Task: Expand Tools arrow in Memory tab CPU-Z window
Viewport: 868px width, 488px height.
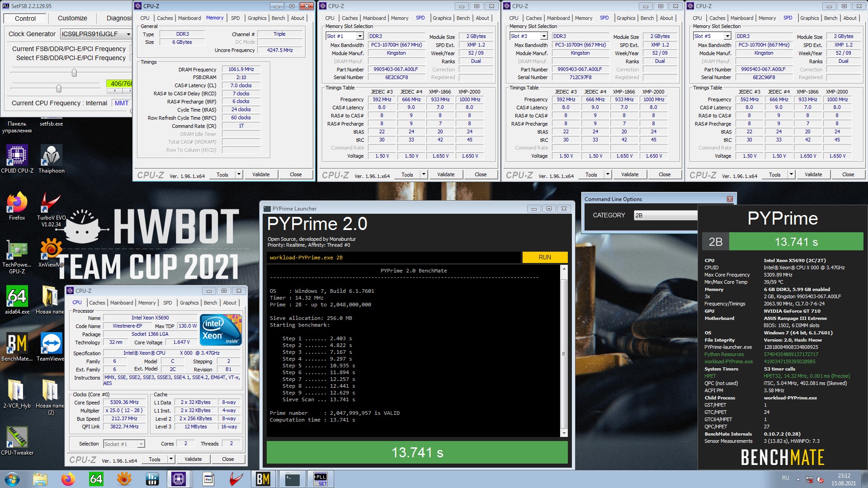Action: (x=239, y=174)
